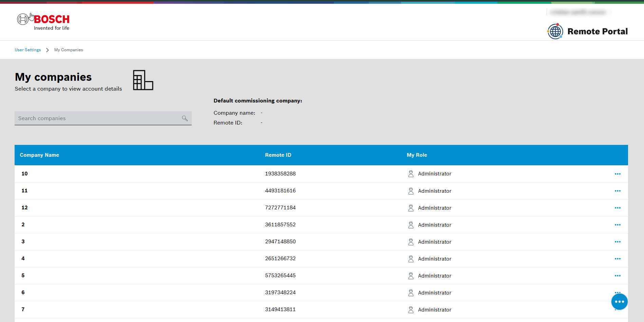The height and width of the screenshot is (322, 644).
Task: Open three-dot options for company 5
Action: click(x=618, y=276)
